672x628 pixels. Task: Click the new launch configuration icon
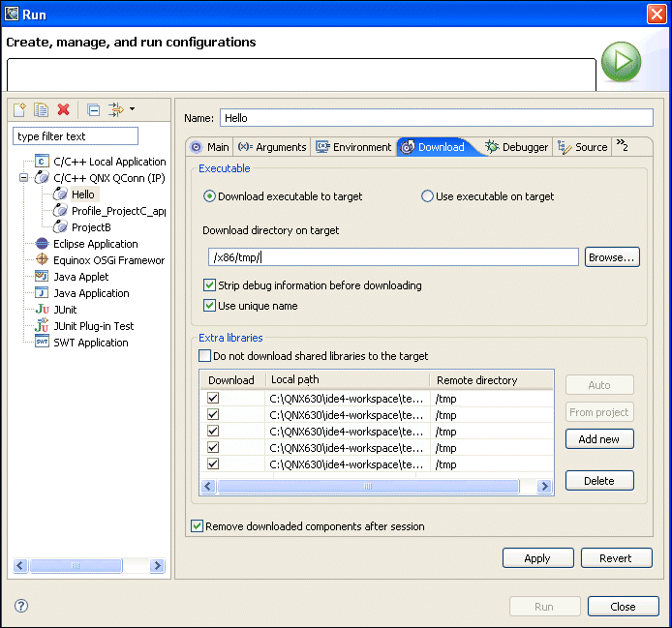click(x=20, y=110)
